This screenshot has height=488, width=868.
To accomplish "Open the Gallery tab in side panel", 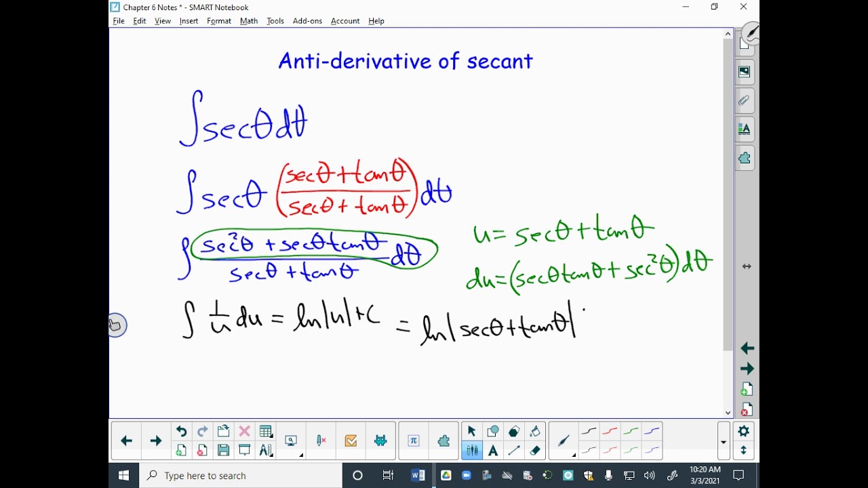I will pyautogui.click(x=745, y=72).
